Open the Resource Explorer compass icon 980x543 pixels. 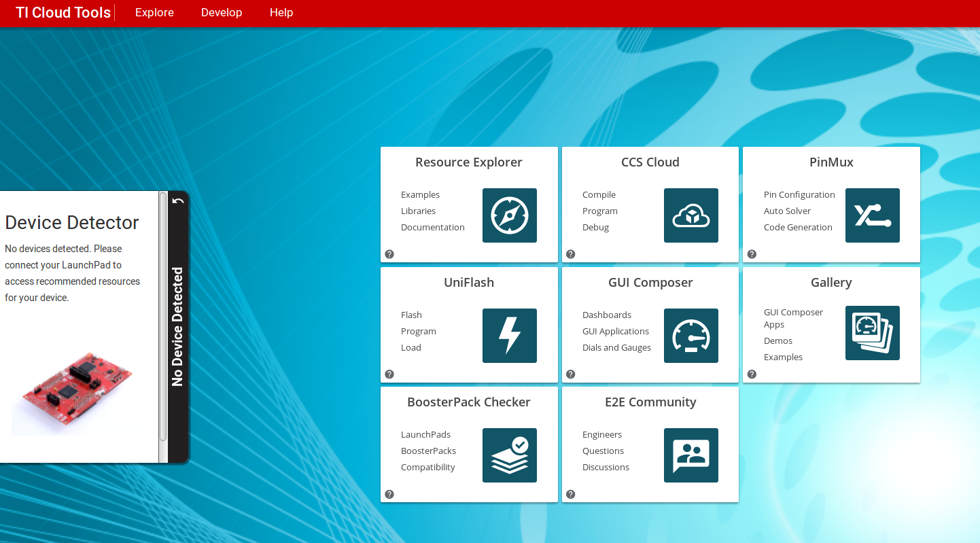click(x=510, y=215)
